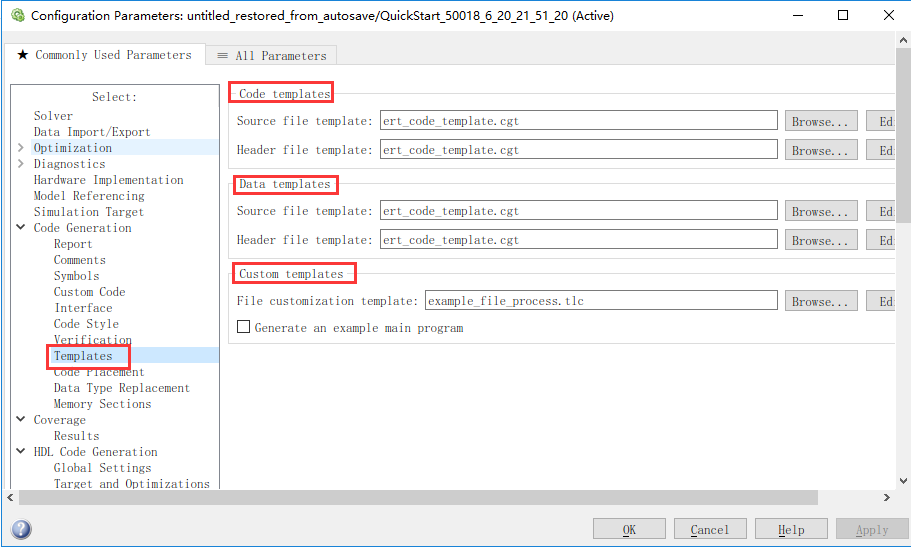
Task: Select Hardware Implementation in the tree
Action: (x=109, y=180)
